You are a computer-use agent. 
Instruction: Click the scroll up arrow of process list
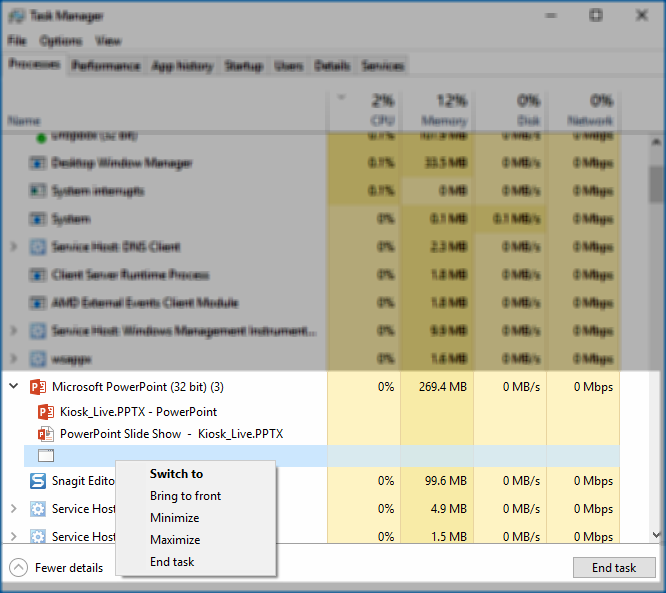pos(656,142)
